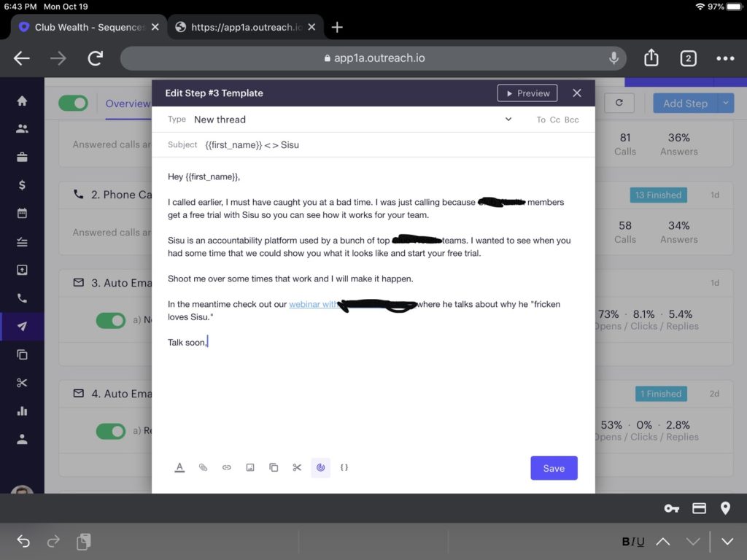
Task: Click the insert link icon in editor
Action: 227,467
